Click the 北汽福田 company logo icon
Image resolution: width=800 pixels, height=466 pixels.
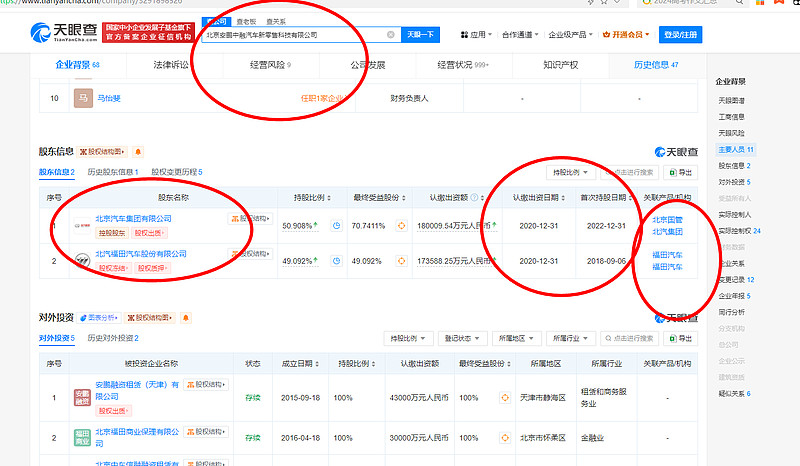82,261
